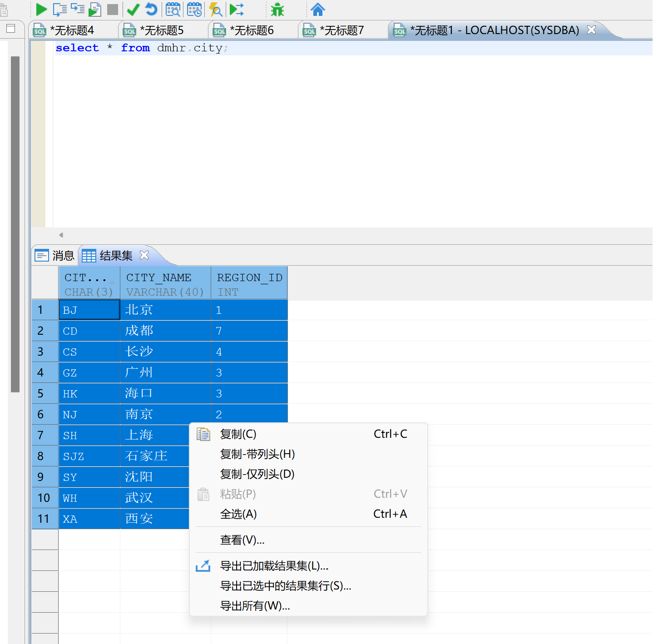Click the calendar with clock icon
Image resolution: width=653 pixels, height=644 pixels.
(194, 9)
